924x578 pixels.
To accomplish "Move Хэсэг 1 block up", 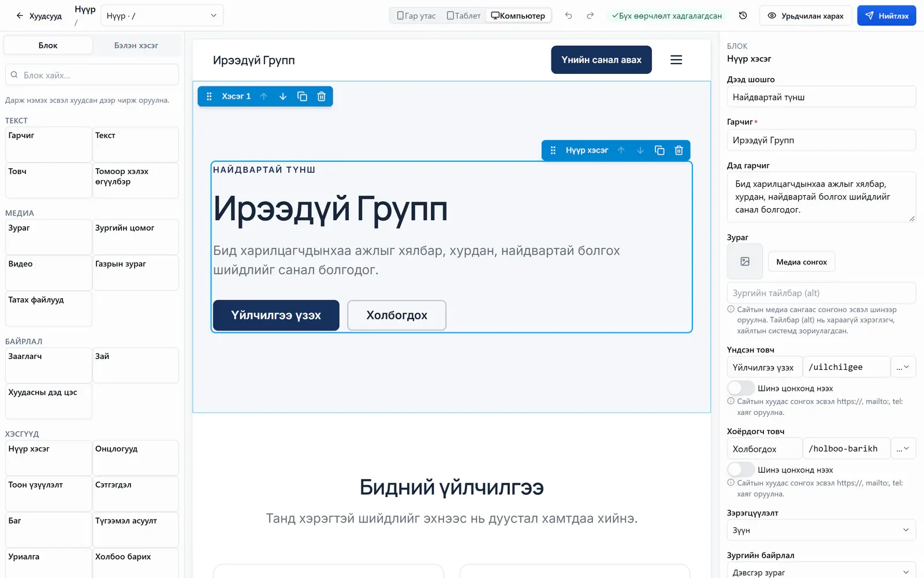I will click(x=263, y=97).
